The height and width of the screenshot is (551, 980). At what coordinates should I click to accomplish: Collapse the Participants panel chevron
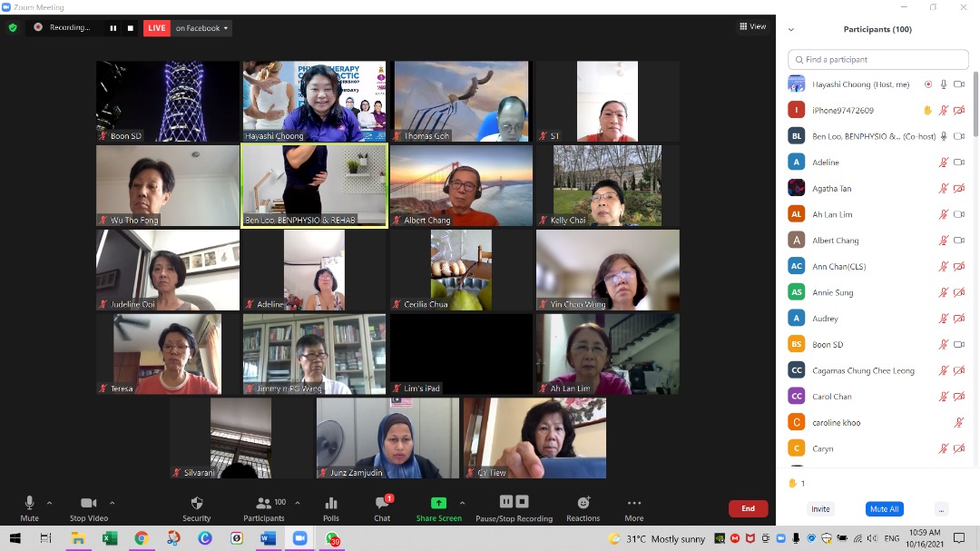click(x=791, y=29)
